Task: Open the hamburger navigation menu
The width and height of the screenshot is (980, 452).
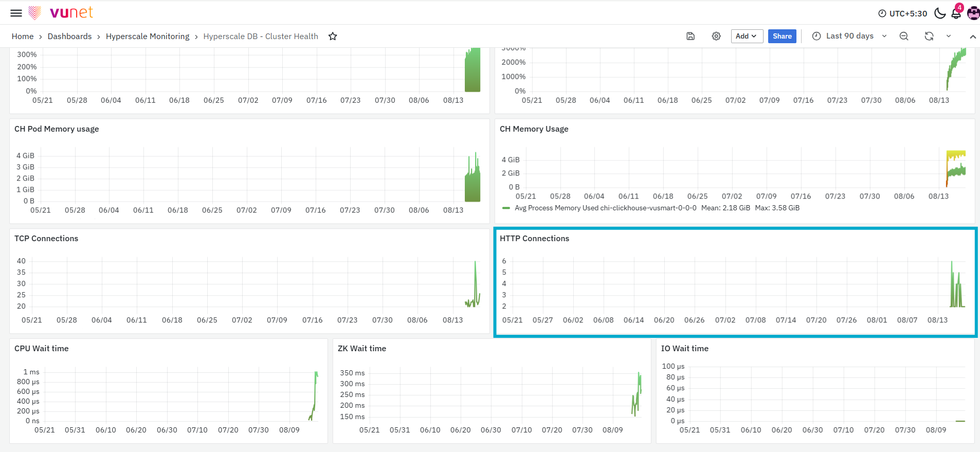Action: [x=16, y=13]
